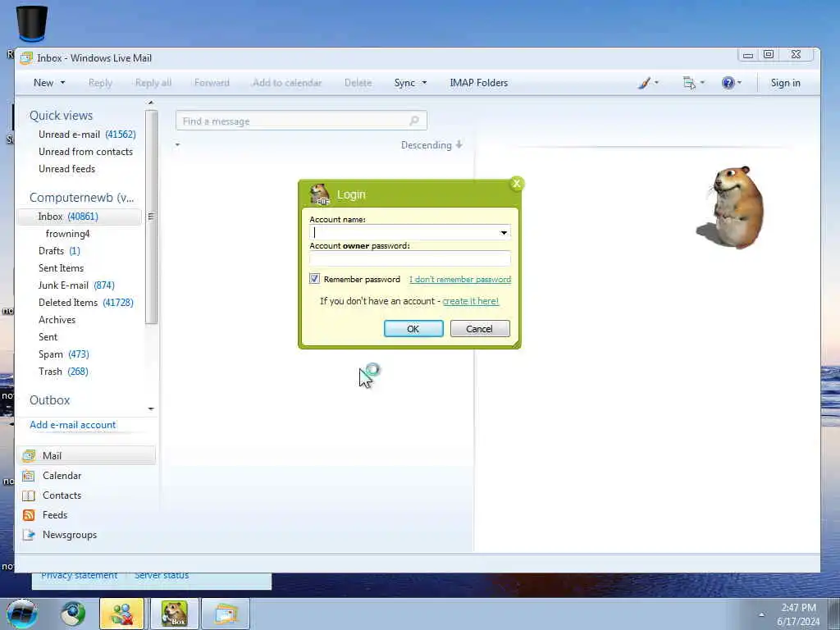
Task: Click the folder pane scroll-down arrow
Action: pyautogui.click(x=151, y=409)
